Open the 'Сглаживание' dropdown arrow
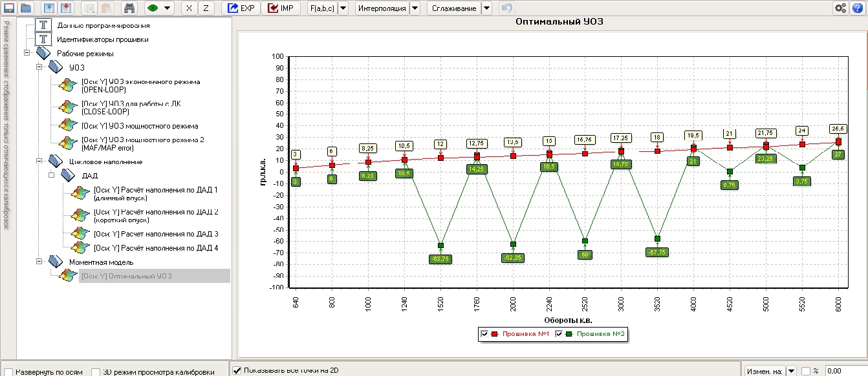The height and width of the screenshot is (376, 868). [x=486, y=8]
